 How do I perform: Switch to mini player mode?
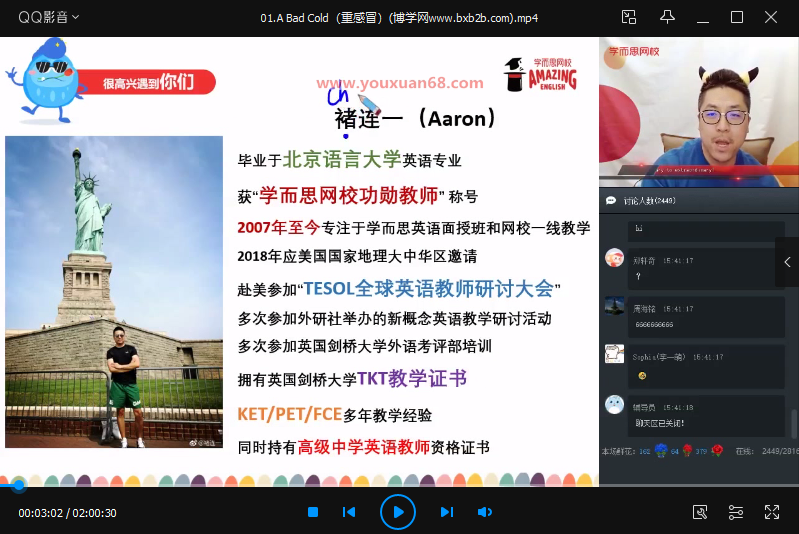coord(629,17)
